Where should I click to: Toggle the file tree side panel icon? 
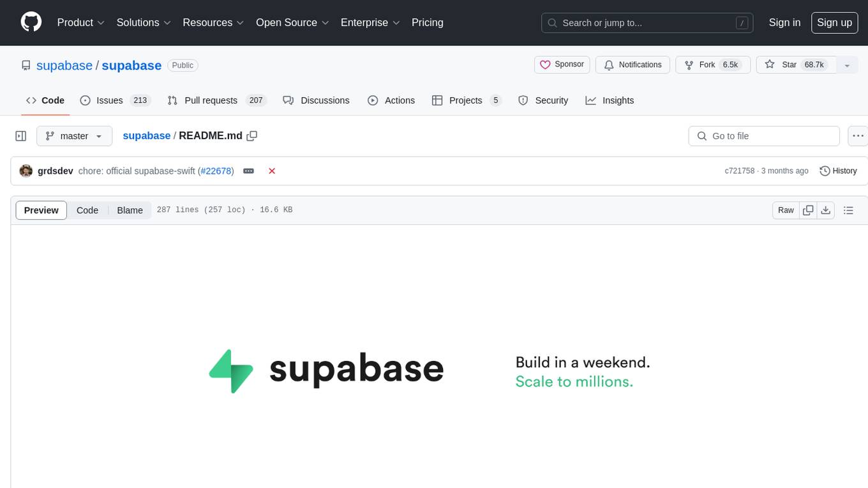(21, 136)
